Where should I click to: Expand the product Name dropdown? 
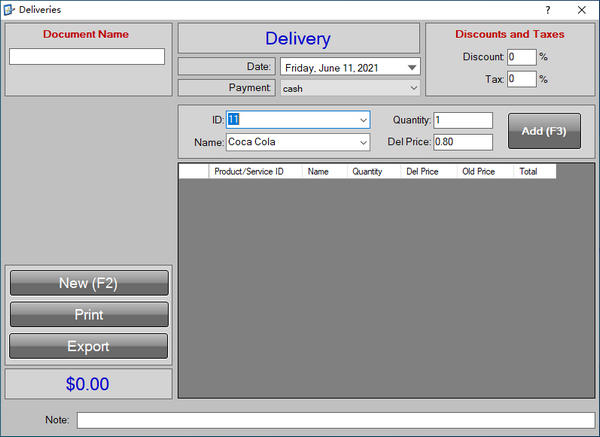(x=362, y=142)
